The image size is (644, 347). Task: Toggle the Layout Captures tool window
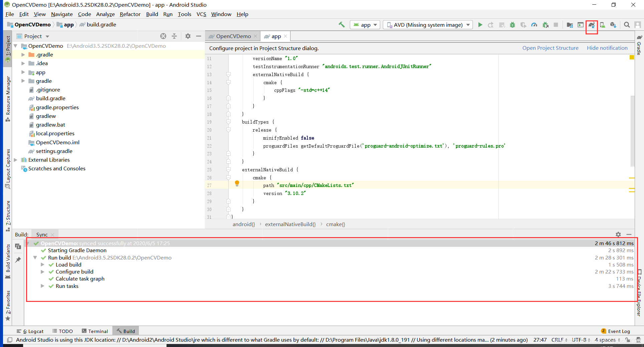tap(8, 169)
